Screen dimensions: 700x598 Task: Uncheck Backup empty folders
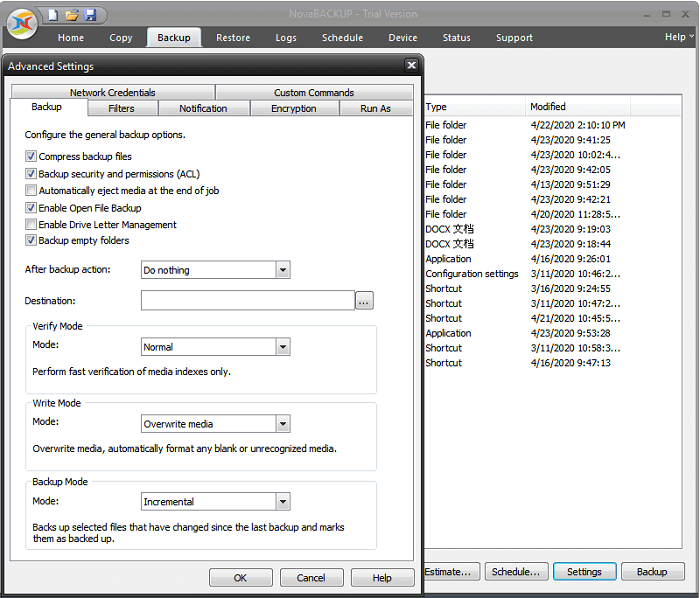tap(31, 241)
